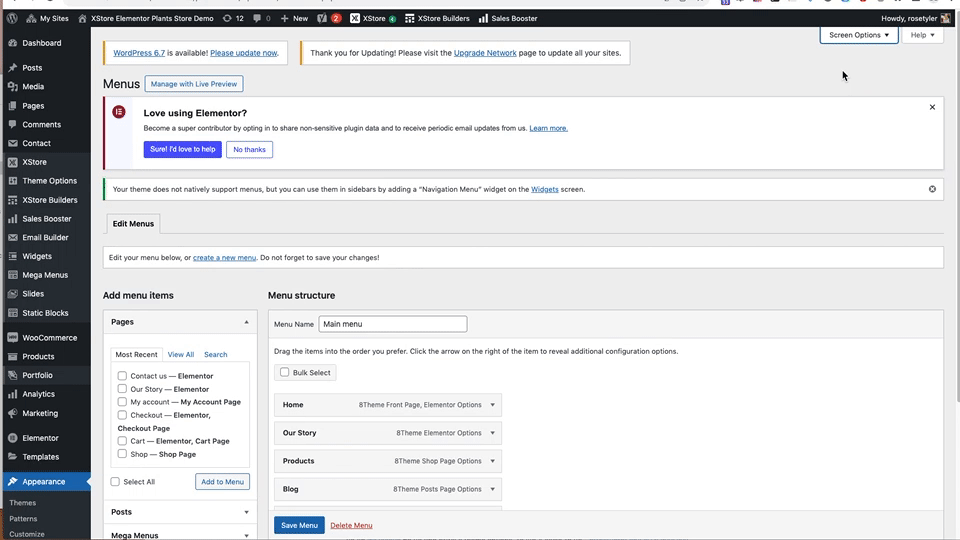
Task: Open the Templates folder icon
Action: pos(13,457)
